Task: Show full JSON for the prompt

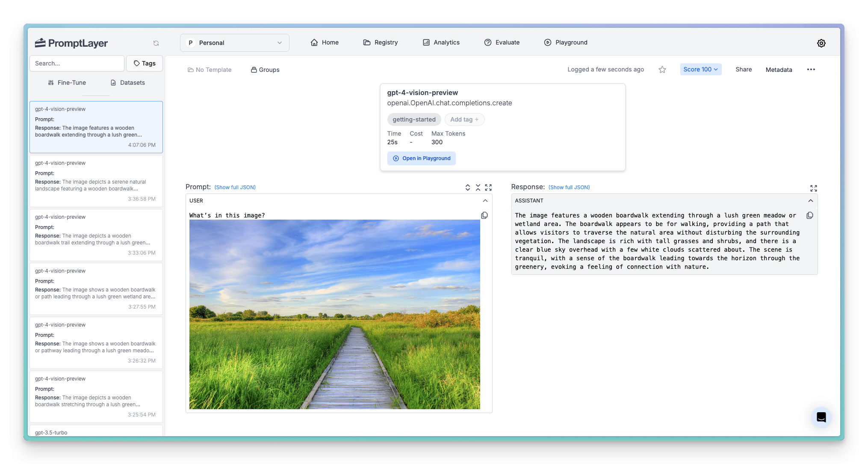Action: (x=235, y=187)
